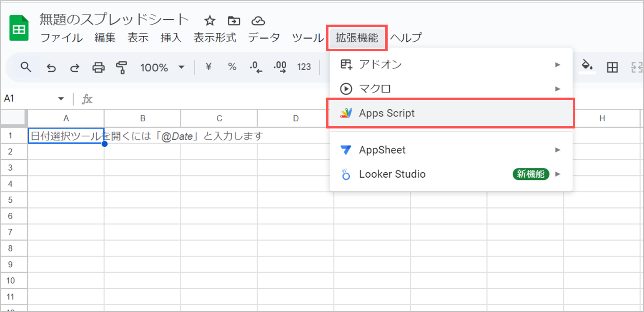Undo the last action
This screenshot has width=644, height=312.
click(51, 68)
